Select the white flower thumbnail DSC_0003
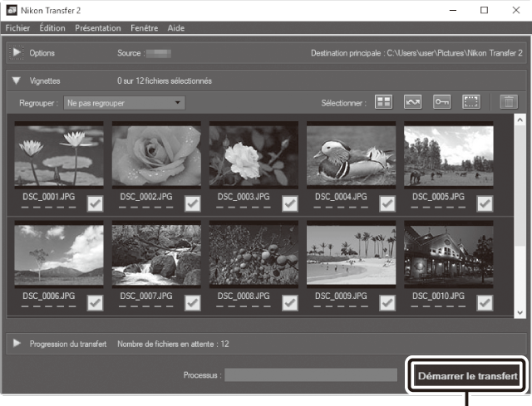The height and width of the screenshot is (406, 532). click(254, 155)
